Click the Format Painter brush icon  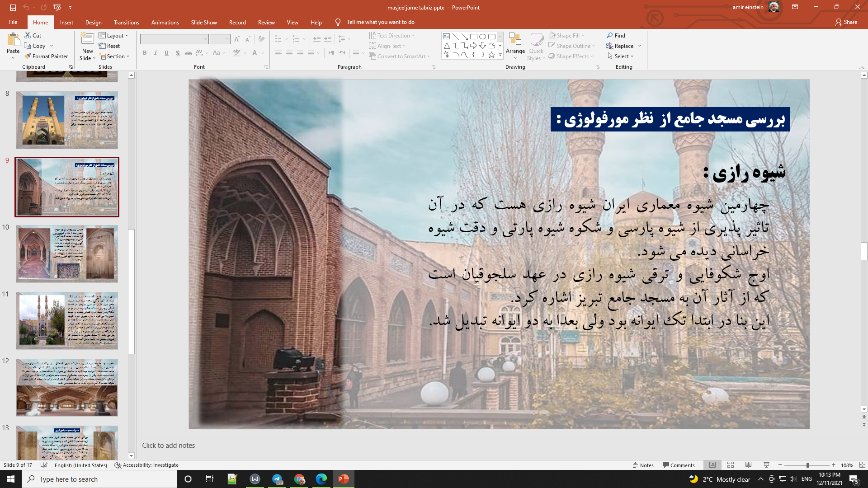[28, 56]
